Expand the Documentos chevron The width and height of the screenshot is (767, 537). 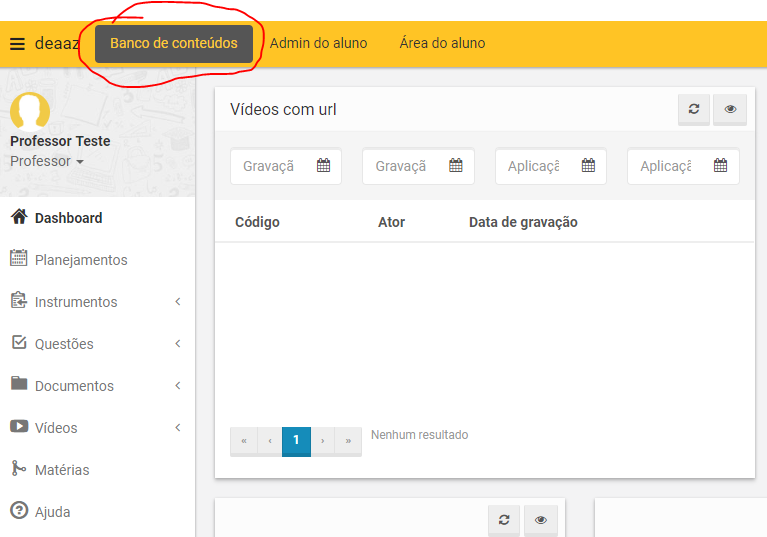[178, 386]
